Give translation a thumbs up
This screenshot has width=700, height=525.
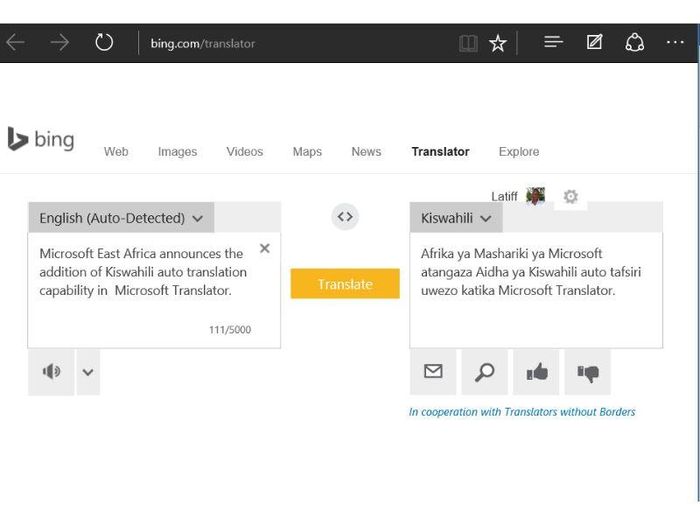click(536, 372)
